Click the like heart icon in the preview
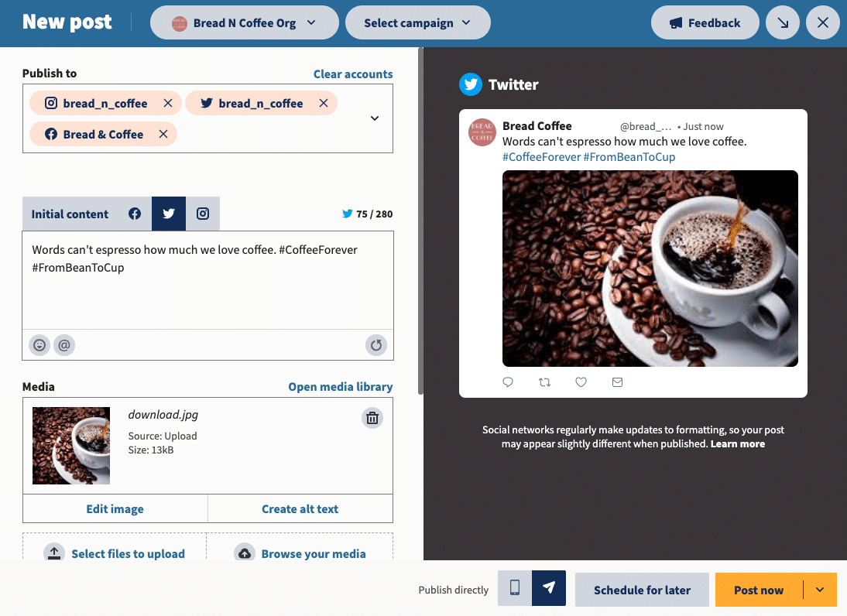 click(x=581, y=382)
